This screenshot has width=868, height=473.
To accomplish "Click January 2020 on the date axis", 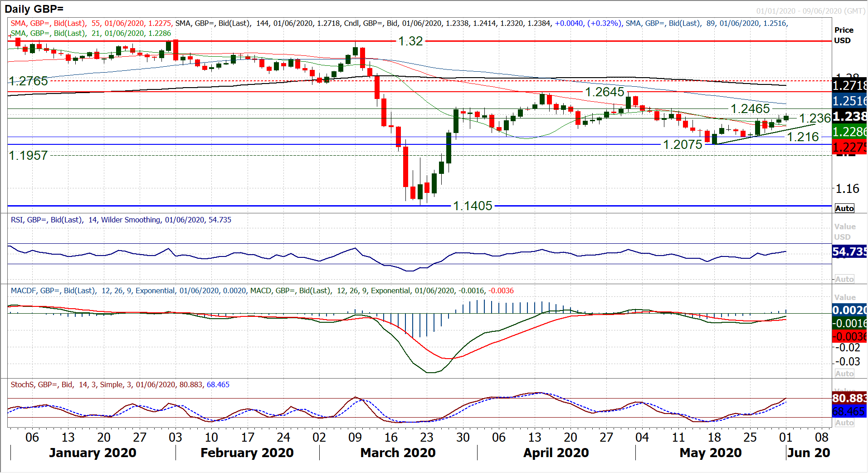I will point(93,453).
